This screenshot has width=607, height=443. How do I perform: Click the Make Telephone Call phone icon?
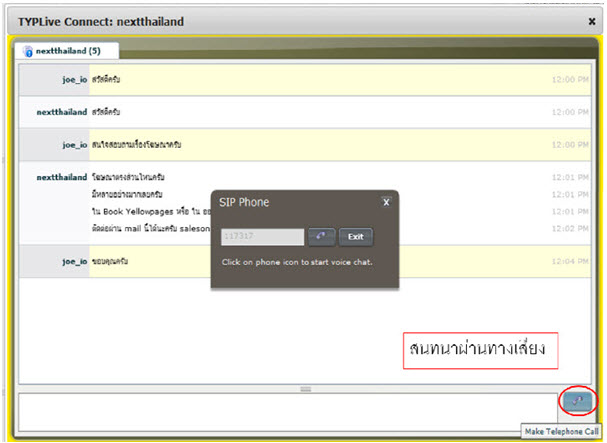coord(577,401)
